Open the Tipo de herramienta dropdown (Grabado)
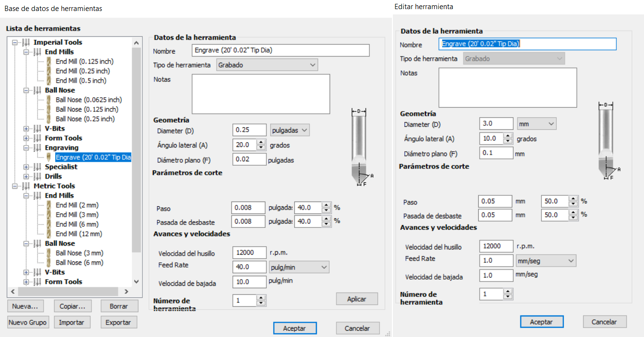Viewport: 644px width, 337px height. coord(267,65)
